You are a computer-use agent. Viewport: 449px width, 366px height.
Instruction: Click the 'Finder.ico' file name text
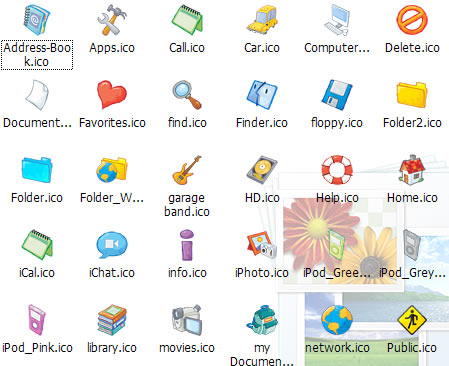point(262,123)
